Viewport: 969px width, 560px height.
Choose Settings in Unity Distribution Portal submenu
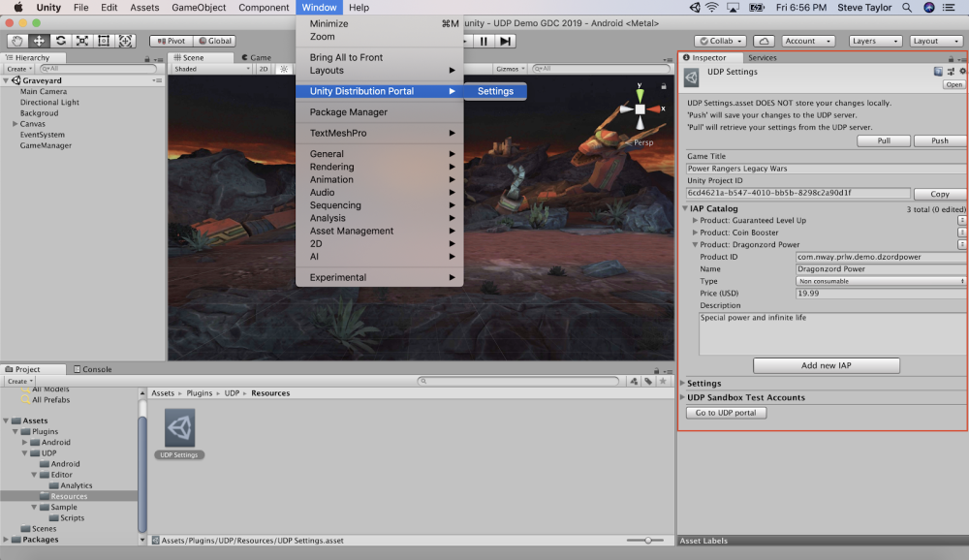pyautogui.click(x=495, y=91)
